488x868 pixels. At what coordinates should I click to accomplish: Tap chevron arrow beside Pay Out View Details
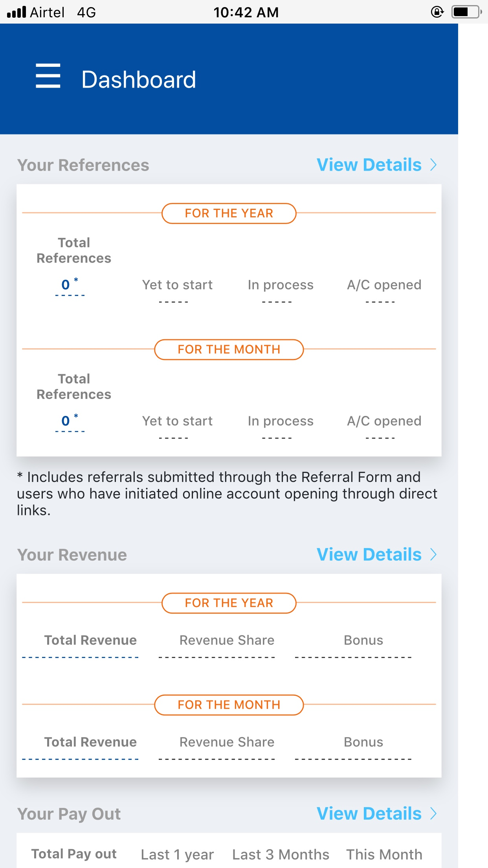pyautogui.click(x=433, y=813)
